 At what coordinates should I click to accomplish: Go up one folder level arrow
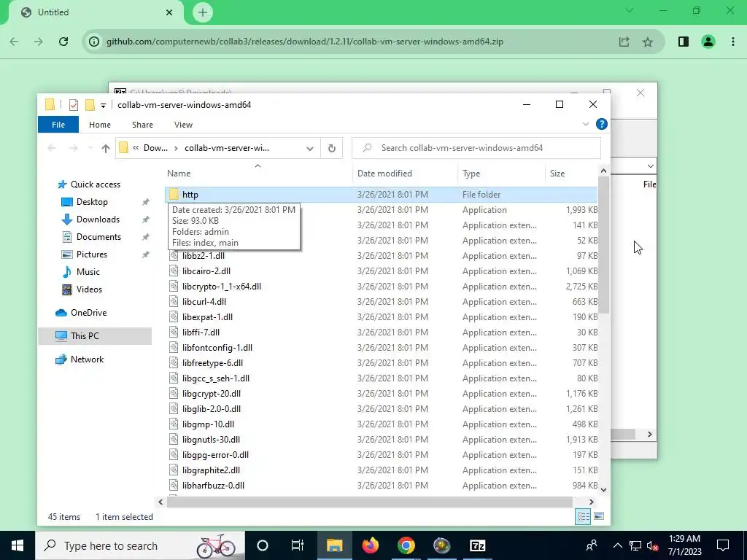click(106, 148)
